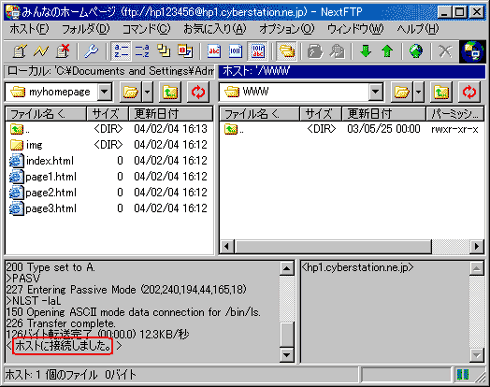Screen dimensions: 490x387
Task: Sort host list by パーミッション column
Action: [x=455, y=114]
